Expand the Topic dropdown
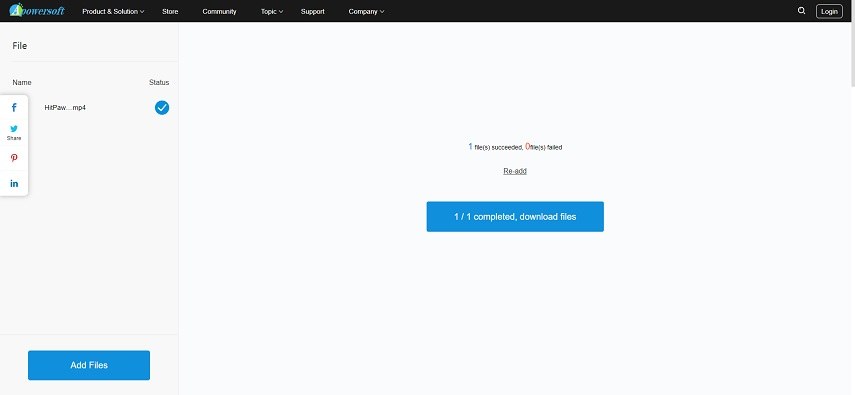This screenshot has height=395, width=855. [272, 11]
